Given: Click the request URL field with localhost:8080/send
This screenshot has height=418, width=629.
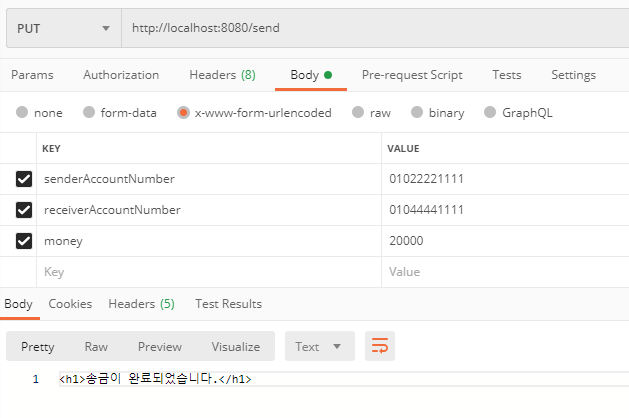Looking at the screenshot, I should coord(375,28).
